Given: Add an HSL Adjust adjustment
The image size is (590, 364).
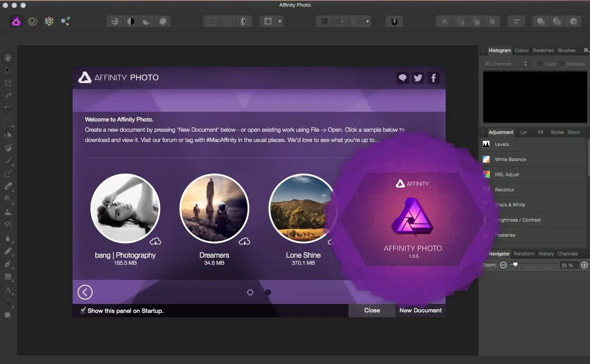Looking at the screenshot, I should [534, 174].
